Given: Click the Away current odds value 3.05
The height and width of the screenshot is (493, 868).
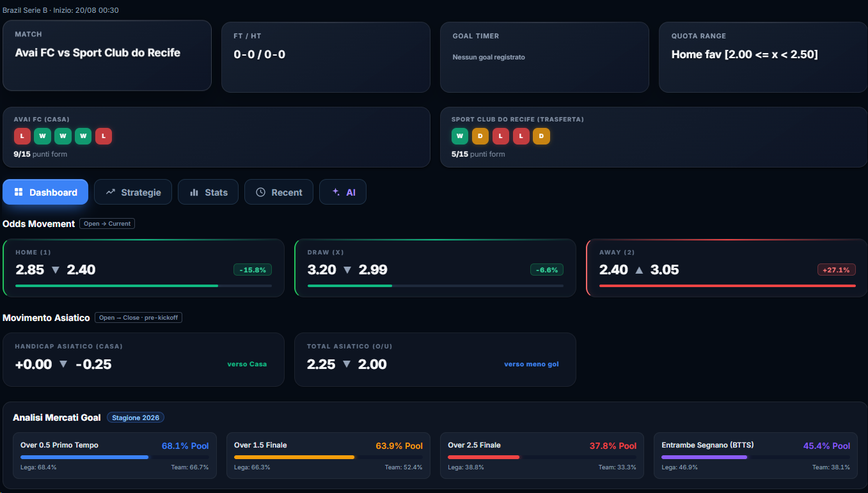Looking at the screenshot, I should (665, 270).
